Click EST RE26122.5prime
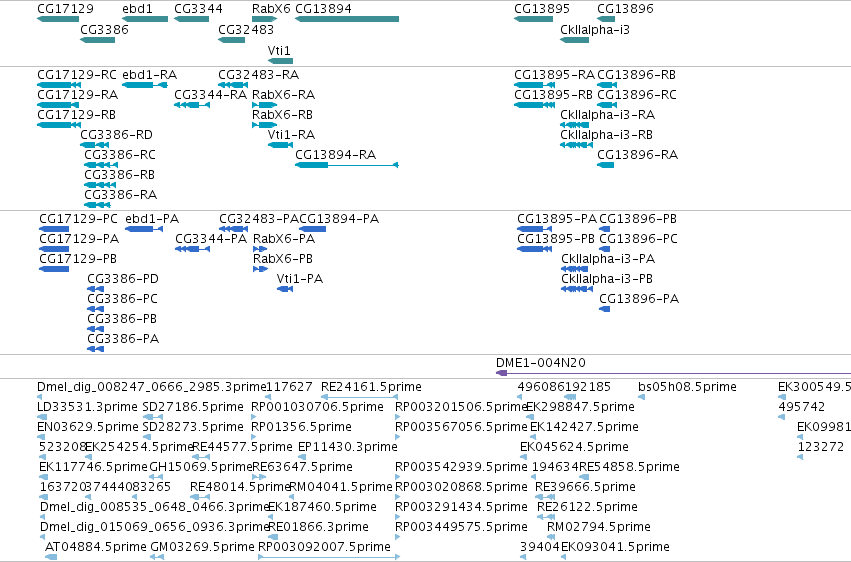The width and height of the screenshot is (851, 562). pos(587,507)
